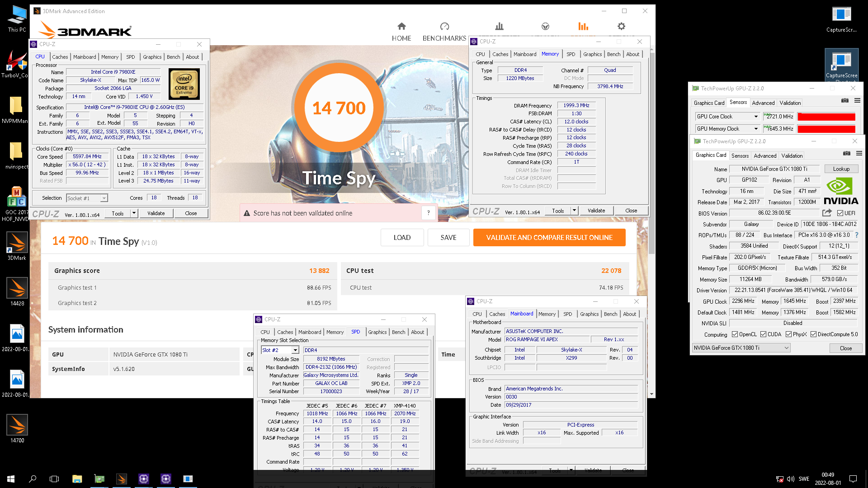The image size is (868, 488).
Task: Open SPD tab in Memory CPU-Z window
Action: click(x=571, y=54)
